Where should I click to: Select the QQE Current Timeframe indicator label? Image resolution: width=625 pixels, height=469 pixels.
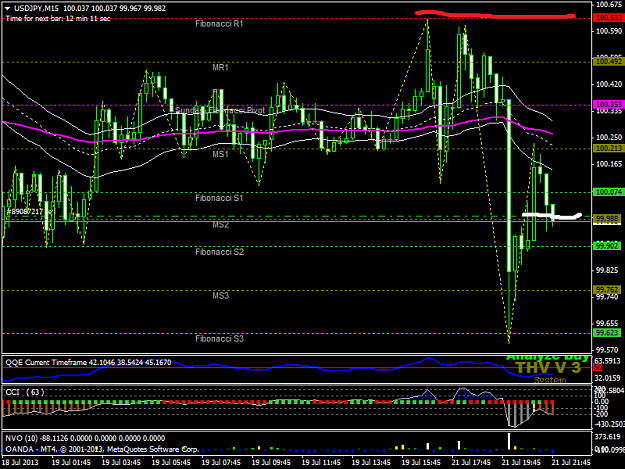point(88,363)
